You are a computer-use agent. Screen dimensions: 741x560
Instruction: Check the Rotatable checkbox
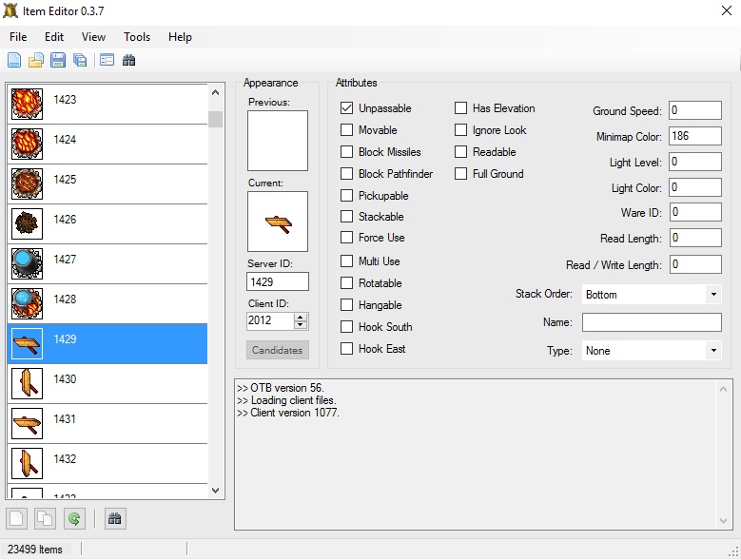pos(346,282)
